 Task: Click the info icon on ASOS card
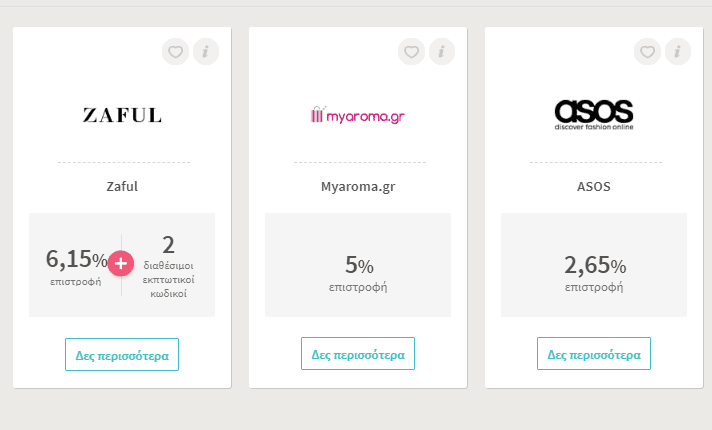coord(678,52)
